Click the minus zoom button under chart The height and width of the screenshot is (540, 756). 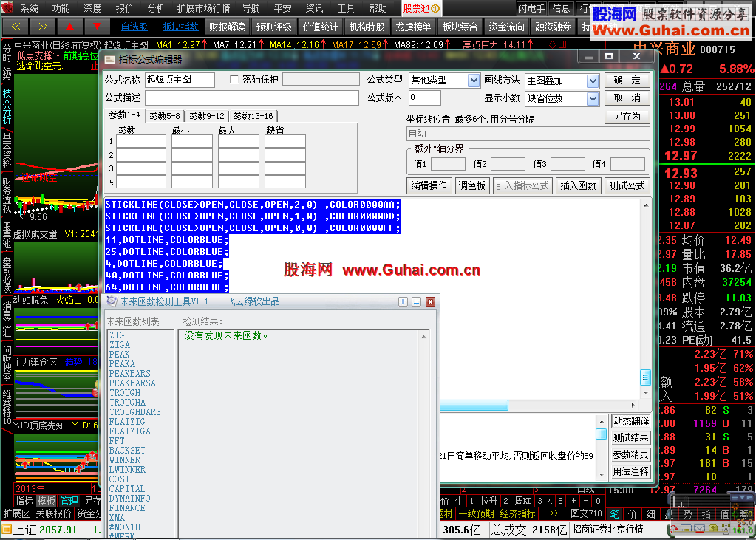(586, 501)
